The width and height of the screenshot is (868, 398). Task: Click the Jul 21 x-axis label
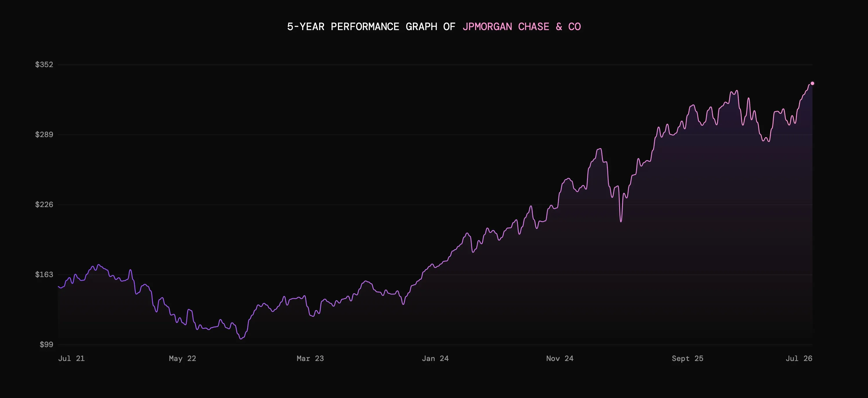click(x=71, y=358)
